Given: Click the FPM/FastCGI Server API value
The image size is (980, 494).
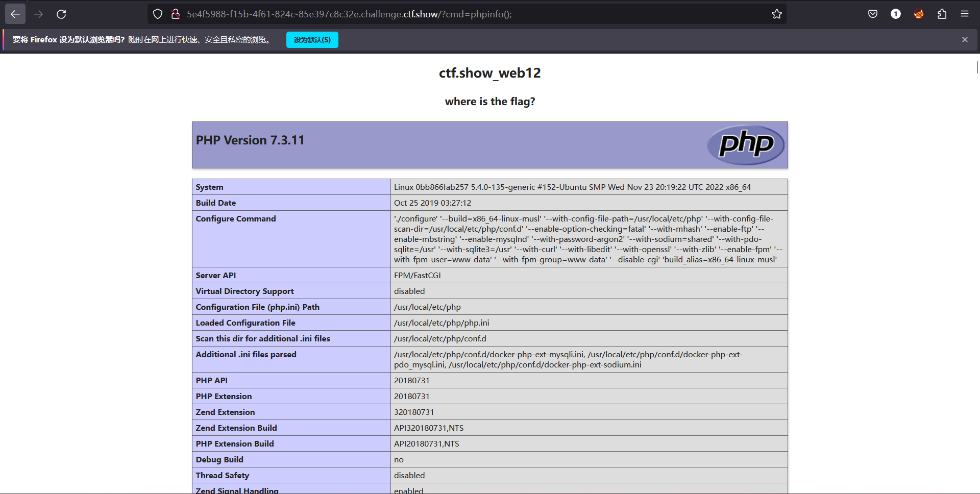Looking at the screenshot, I should coord(417,276).
